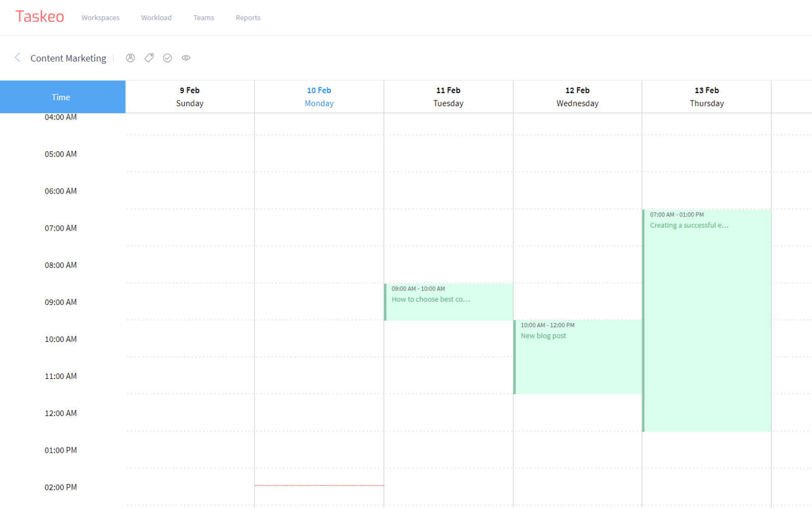Screen dimensions: 812x508
Task: Click the Content Marketing workspace title
Action: (68, 58)
